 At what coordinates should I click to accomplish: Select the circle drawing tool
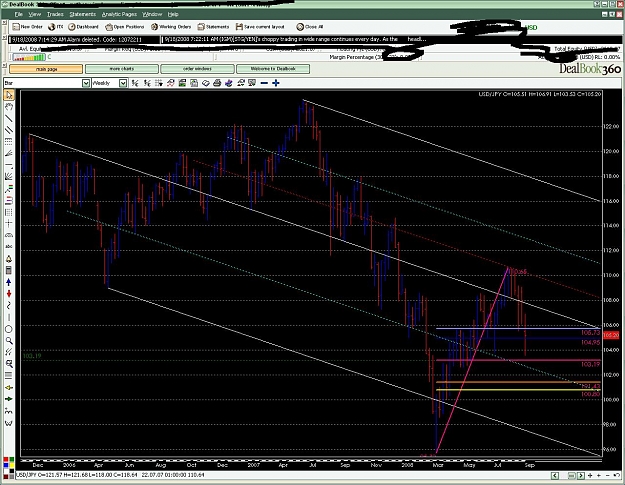(9, 329)
